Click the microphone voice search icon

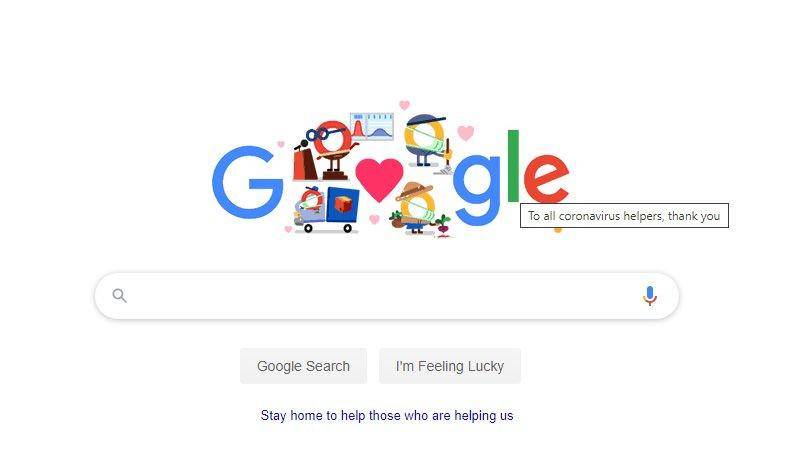click(649, 295)
